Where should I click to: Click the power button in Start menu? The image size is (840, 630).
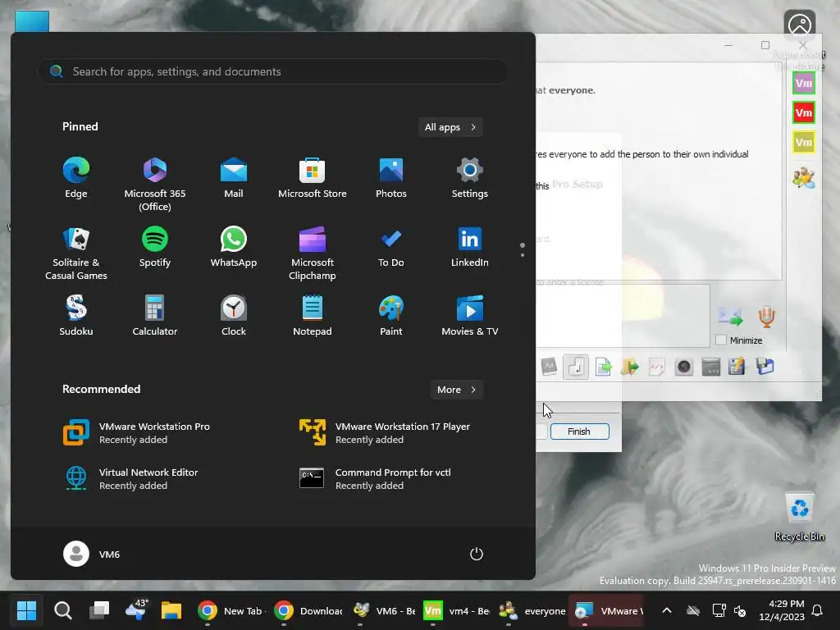[477, 554]
